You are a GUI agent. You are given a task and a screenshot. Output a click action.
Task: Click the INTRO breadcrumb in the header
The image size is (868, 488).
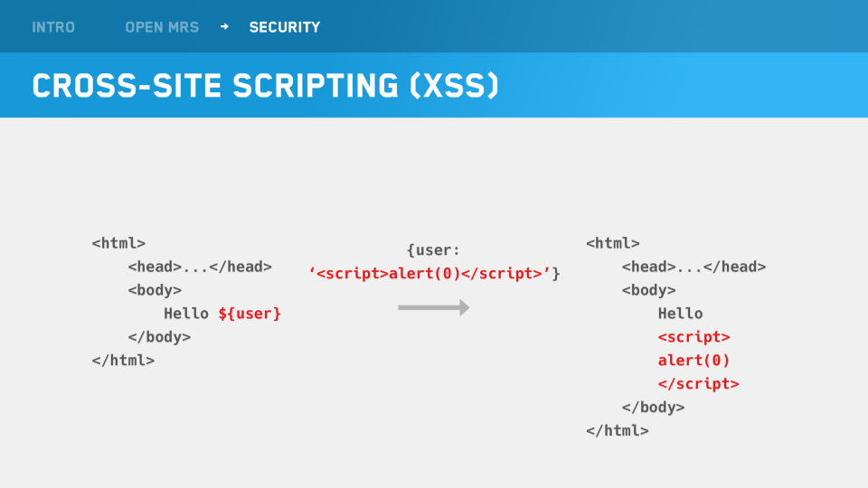(x=53, y=27)
